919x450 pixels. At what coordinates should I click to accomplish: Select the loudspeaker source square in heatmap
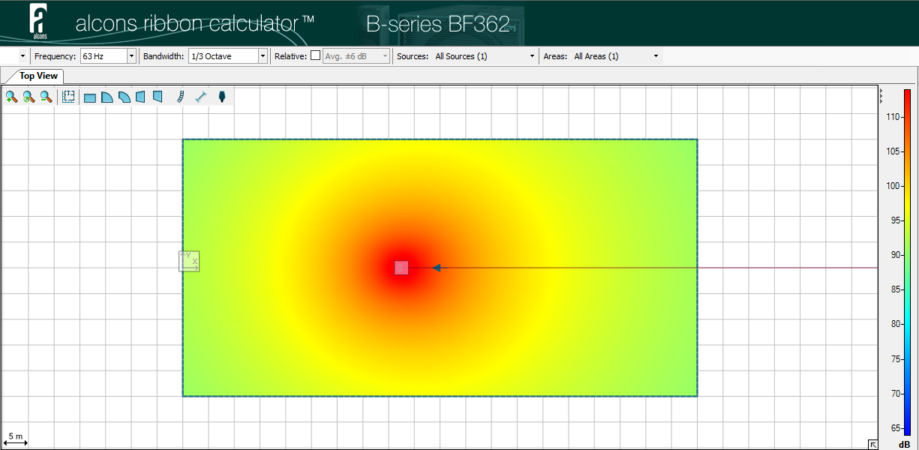click(x=401, y=267)
